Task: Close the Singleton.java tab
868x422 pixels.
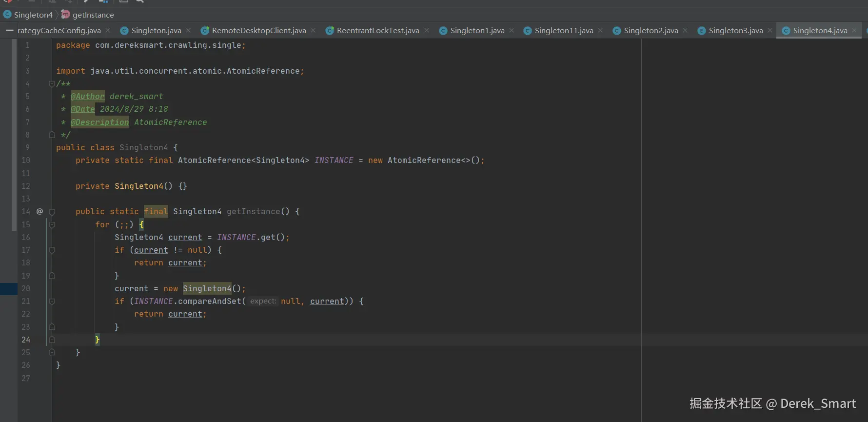Action: click(188, 30)
